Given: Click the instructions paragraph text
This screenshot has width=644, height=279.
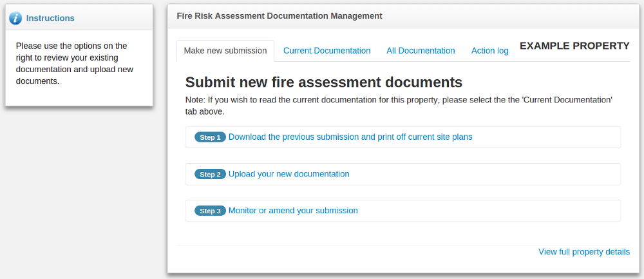Looking at the screenshot, I should click(75, 63).
